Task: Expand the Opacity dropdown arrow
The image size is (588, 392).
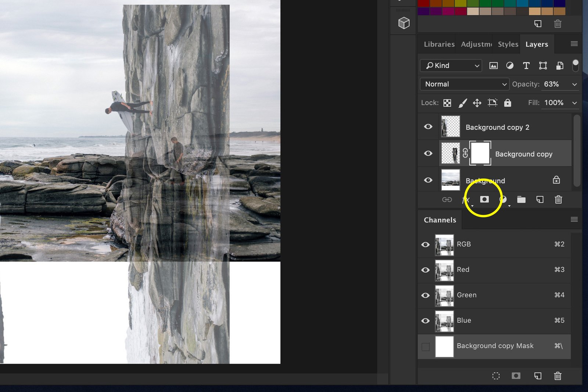Action: tap(574, 84)
